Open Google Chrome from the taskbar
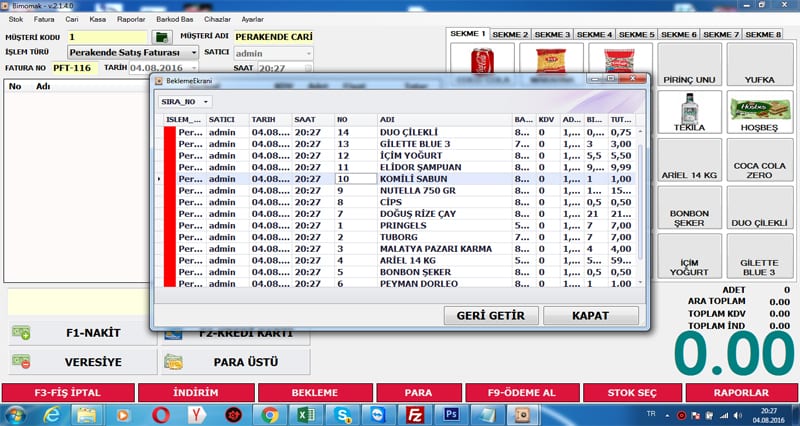The height and width of the screenshot is (426, 800). 269,413
